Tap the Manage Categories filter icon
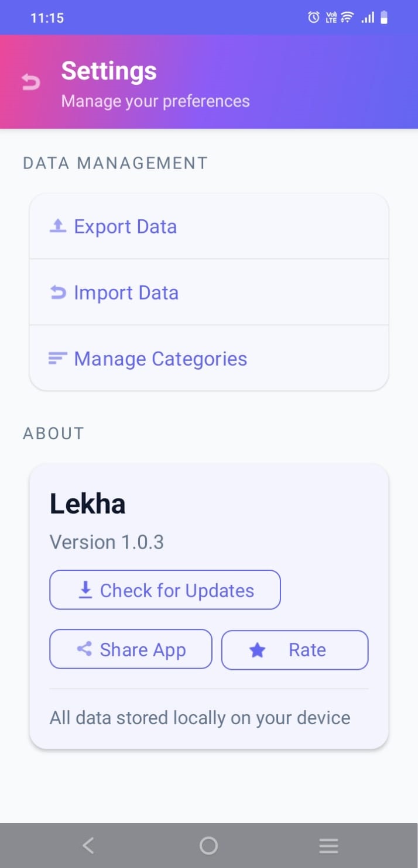The image size is (418, 868). (58, 359)
